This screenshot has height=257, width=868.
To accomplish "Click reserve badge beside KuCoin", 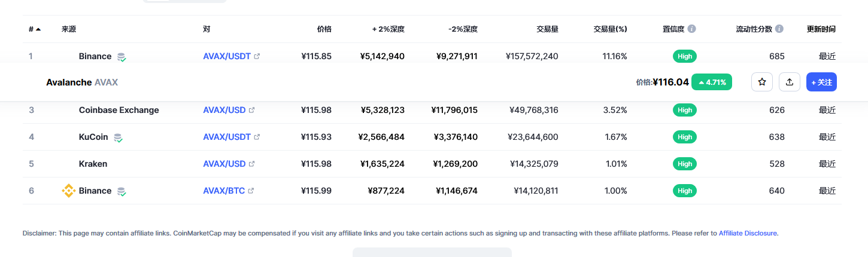I will coord(119,137).
